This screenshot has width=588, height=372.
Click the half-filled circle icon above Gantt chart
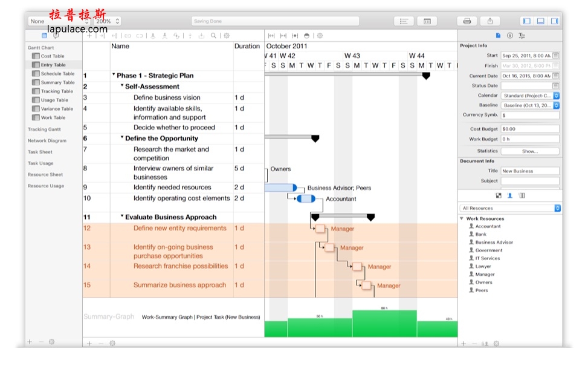click(x=307, y=36)
